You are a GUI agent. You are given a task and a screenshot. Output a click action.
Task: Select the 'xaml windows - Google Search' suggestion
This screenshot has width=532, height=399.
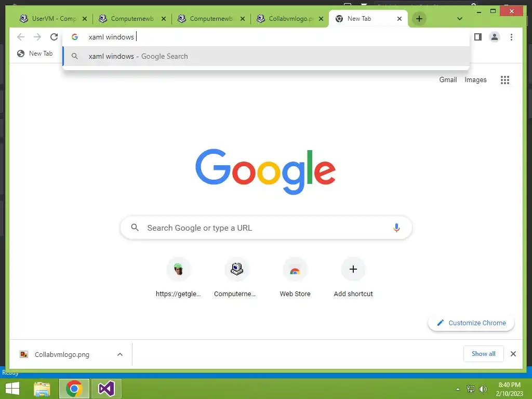(x=267, y=56)
